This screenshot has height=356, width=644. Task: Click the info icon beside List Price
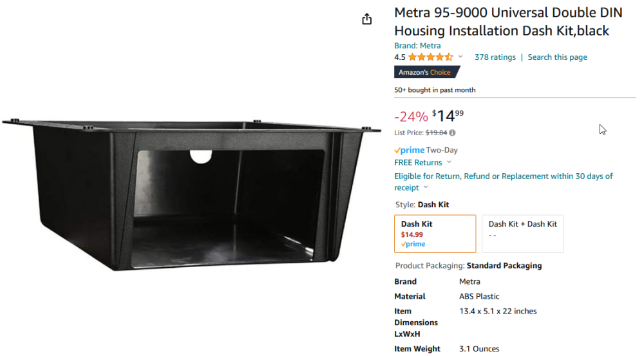(452, 133)
